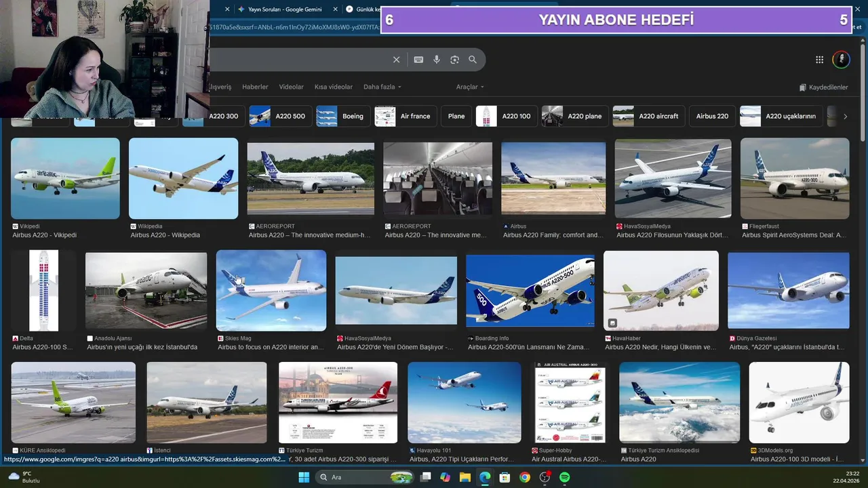Image resolution: width=868 pixels, height=488 pixels.
Task: Open Spotify from the taskbar
Action: pyautogui.click(x=564, y=477)
